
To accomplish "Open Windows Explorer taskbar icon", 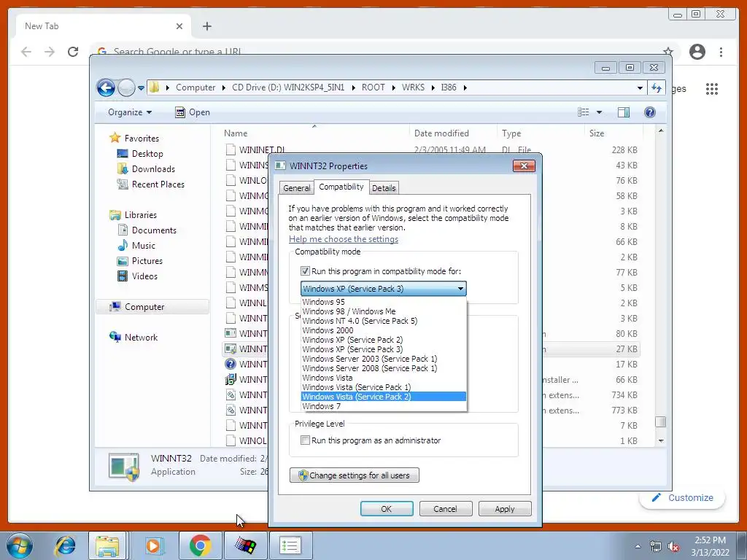I will click(x=107, y=545).
